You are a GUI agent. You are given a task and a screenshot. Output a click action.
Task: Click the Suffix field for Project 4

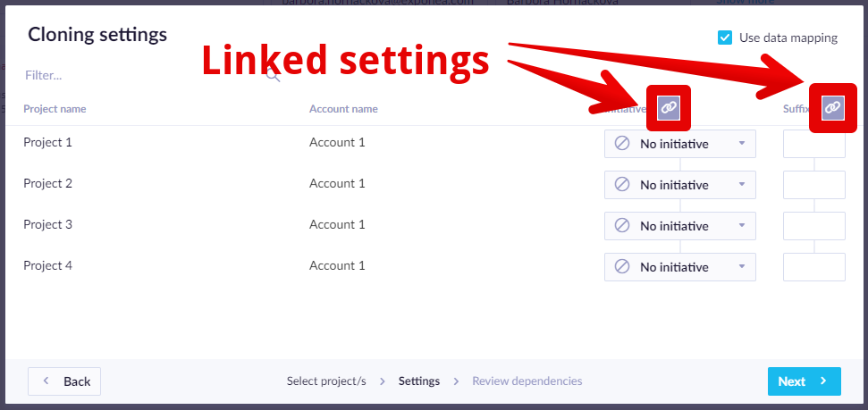tap(813, 267)
